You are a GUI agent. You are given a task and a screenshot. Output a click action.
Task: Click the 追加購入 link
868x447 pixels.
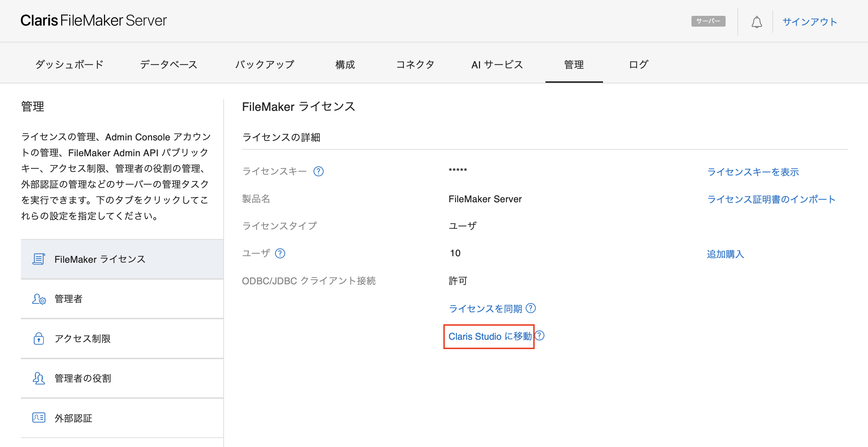click(725, 254)
